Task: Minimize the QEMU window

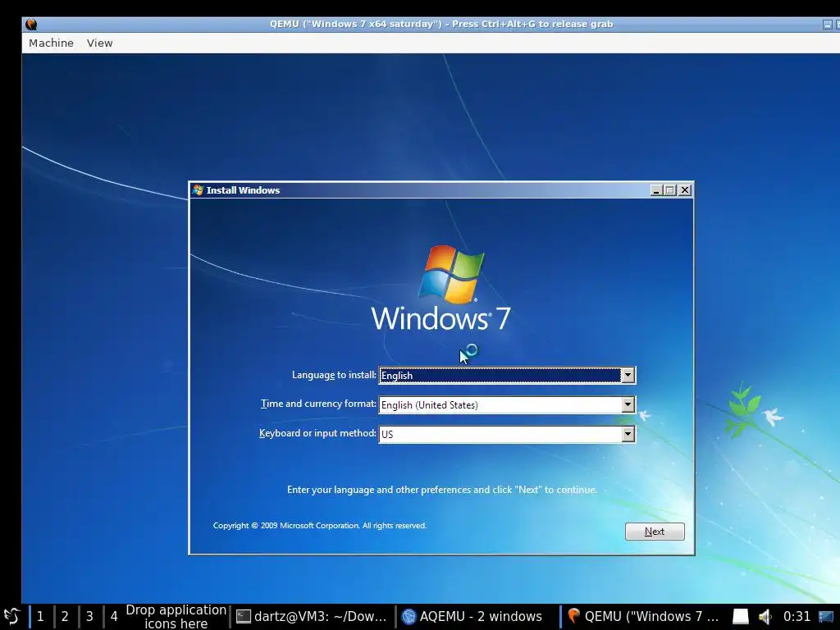Action: [828, 24]
